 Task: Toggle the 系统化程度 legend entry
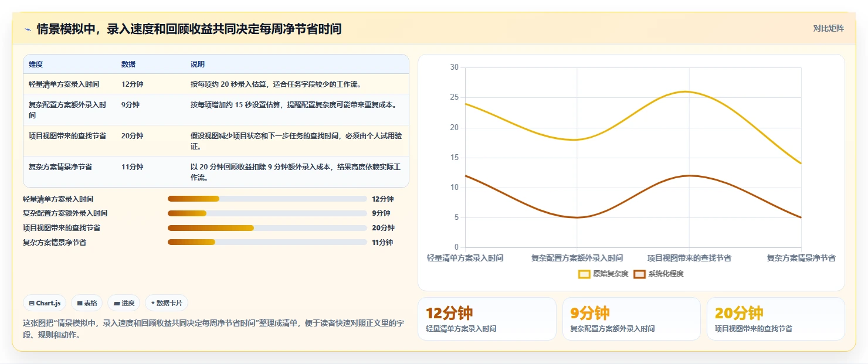pos(659,274)
